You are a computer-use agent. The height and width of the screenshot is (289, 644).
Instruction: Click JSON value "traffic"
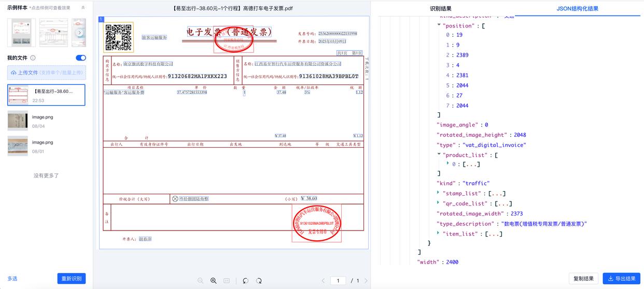(476, 183)
